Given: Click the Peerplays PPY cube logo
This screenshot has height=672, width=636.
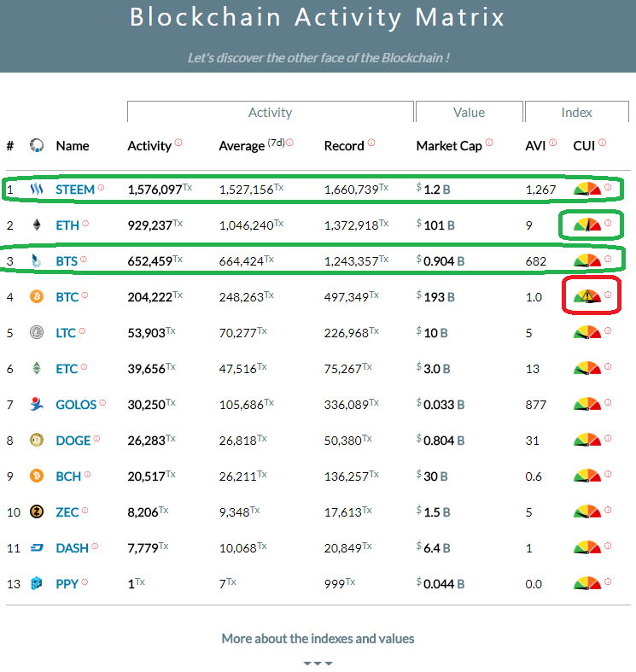Looking at the screenshot, I should coord(37,583).
